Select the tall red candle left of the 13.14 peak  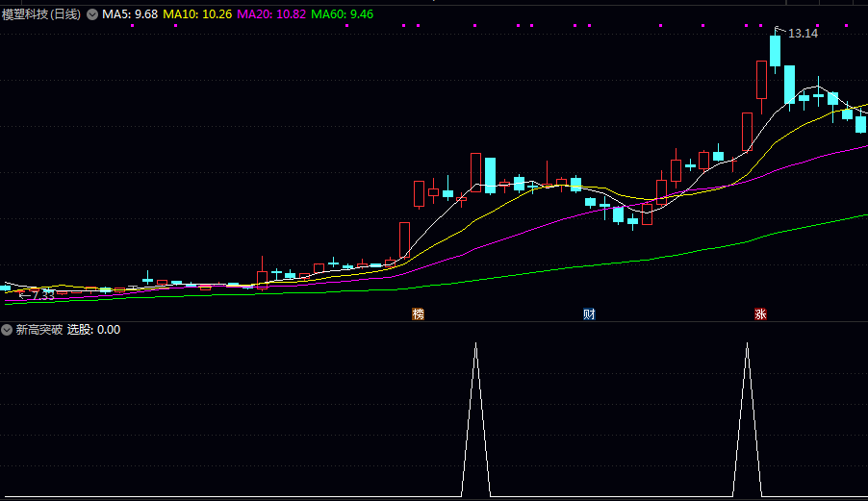click(761, 80)
